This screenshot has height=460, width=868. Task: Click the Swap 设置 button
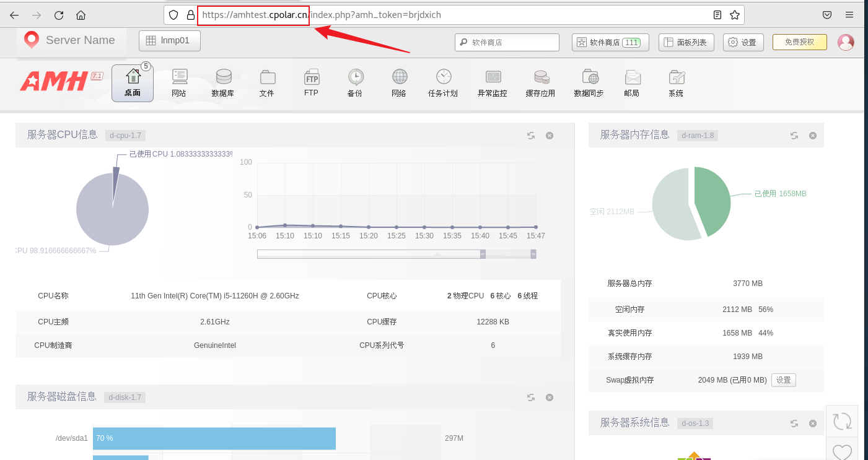point(784,380)
